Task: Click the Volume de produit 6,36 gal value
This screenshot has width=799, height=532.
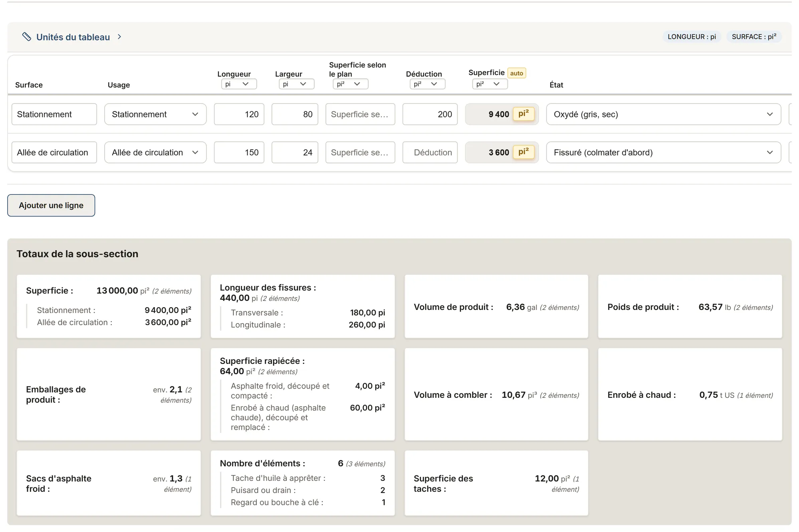Action: [515, 307]
